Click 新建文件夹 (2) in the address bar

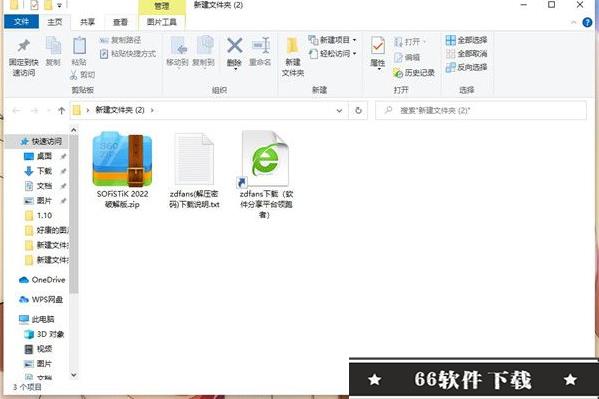pos(120,110)
